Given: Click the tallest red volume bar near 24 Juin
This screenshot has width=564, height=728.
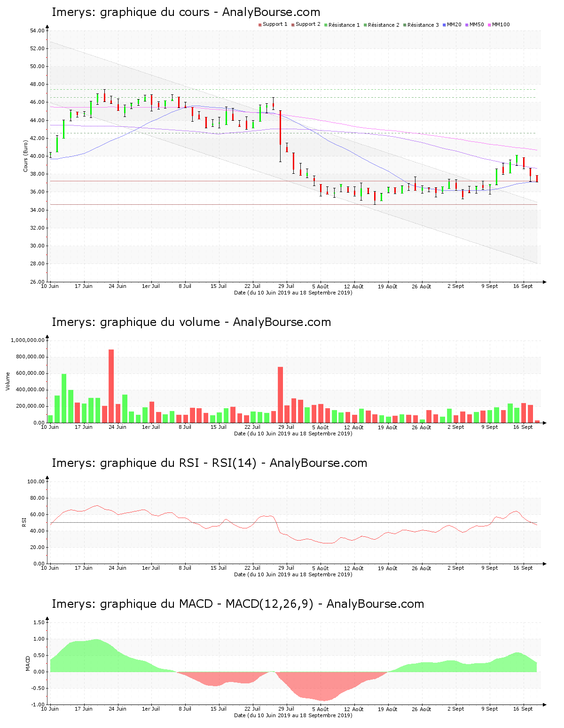Looking at the screenshot, I should (x=111, y=386).
